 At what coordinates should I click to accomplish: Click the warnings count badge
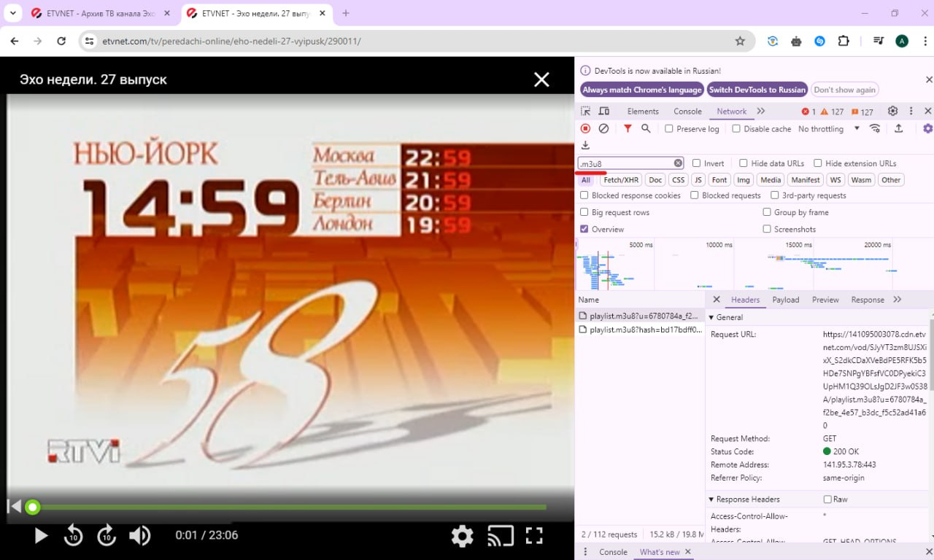point(833,112)
